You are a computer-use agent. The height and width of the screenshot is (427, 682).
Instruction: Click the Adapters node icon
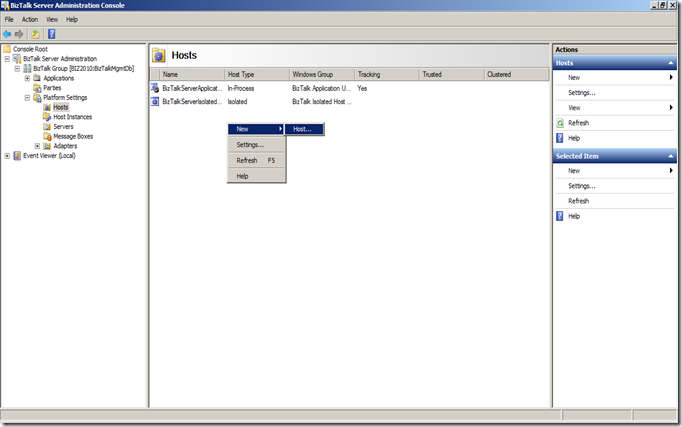tap(47, 146)
